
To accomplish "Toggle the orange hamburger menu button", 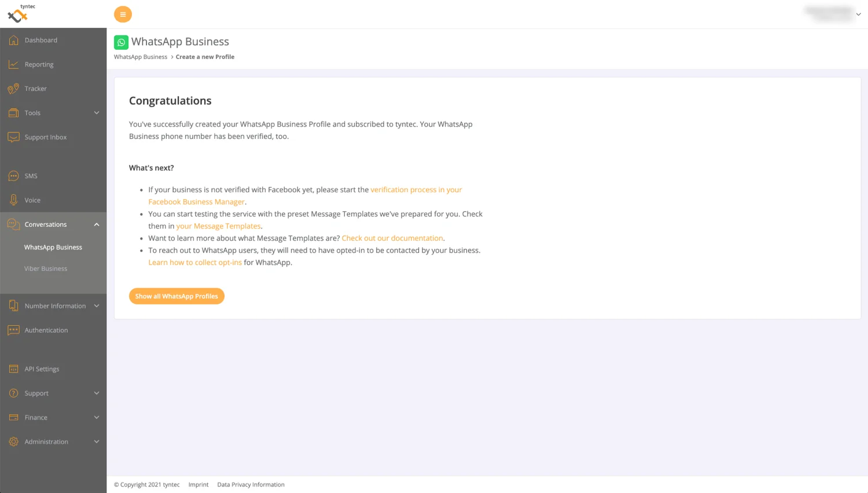I will pyautogui.click(x=123, y=14).
